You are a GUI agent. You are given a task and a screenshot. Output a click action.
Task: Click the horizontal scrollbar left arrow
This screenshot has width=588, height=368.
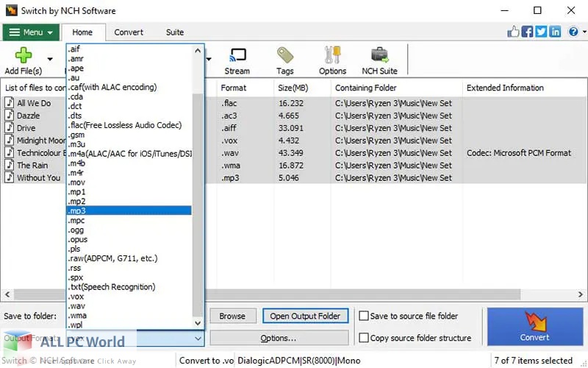pyautogui.click(x=7, y=294)
